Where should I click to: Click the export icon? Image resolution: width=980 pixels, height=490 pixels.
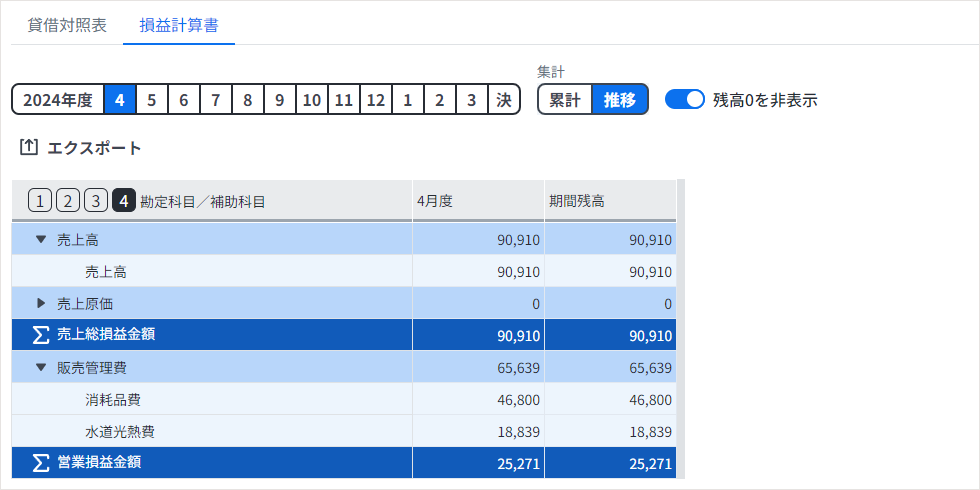29,148
